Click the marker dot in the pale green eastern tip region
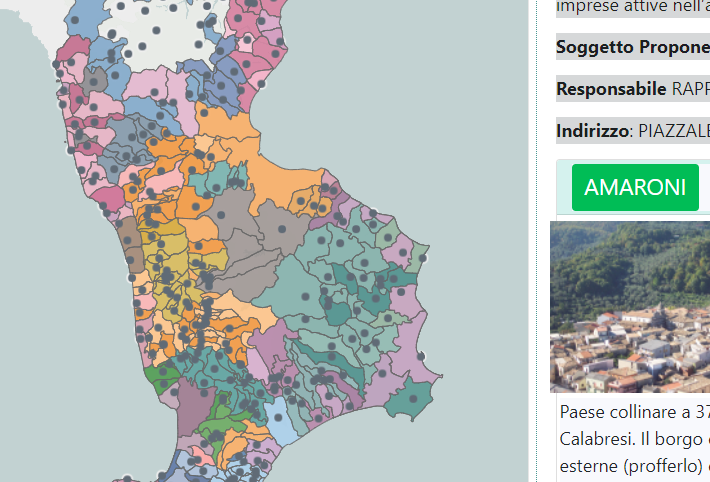The width and height of the screenshot is (710, 482). click(422, 258)
